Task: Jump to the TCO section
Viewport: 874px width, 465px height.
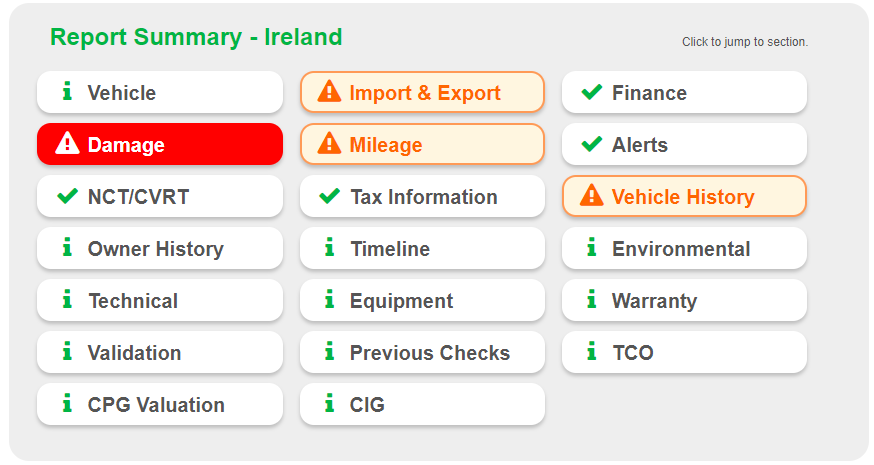Action: pos(684,352)
